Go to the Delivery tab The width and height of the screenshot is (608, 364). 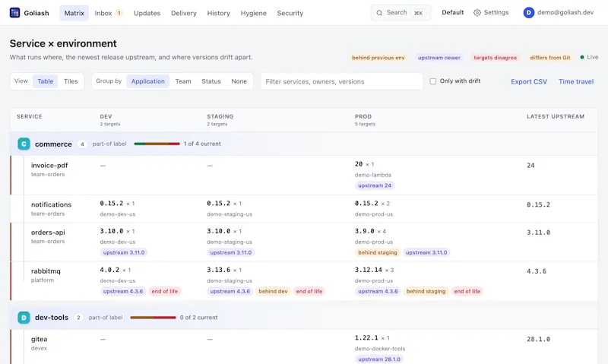coord(184,13)
